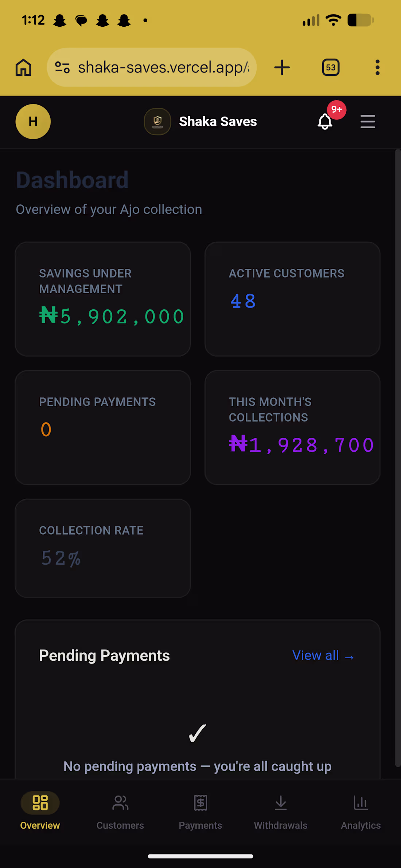Image resolution: width=401 pixels, height=868 pixels.
Task: Tap the This Month's Collections card
Action: [292, 428]
